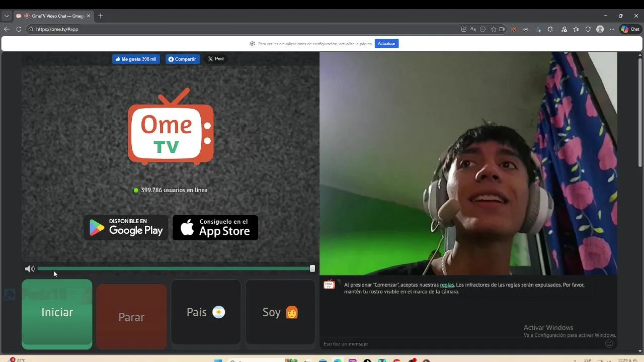
Task: Open Instagram icon in the taskbar
Action: [x=353, y=360]
